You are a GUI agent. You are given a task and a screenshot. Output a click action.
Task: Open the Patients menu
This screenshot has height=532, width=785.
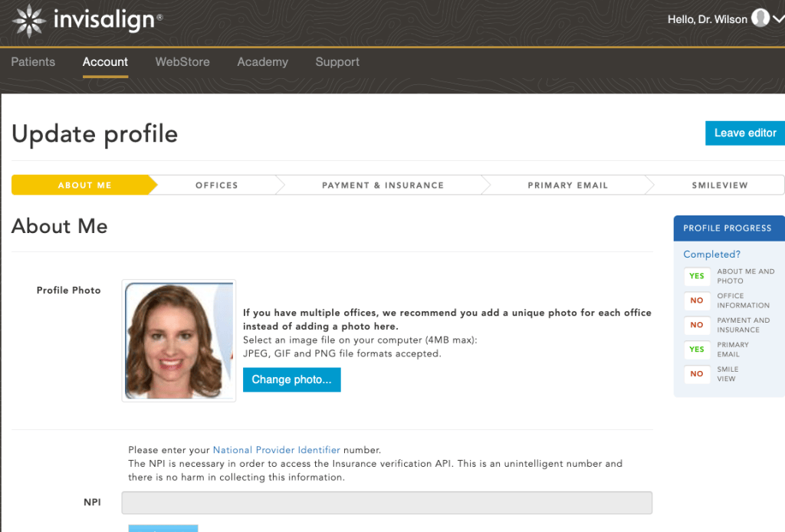click(x=33, y=62)
